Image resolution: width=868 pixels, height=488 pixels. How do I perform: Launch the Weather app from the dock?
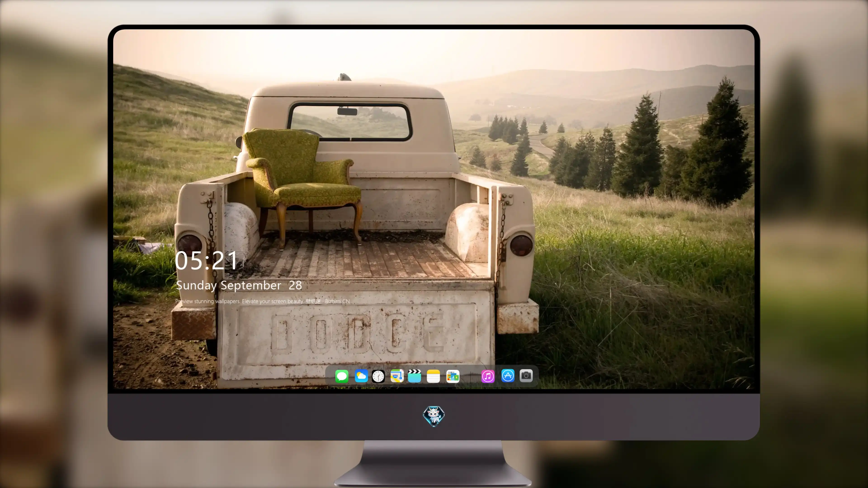point(361,376)
